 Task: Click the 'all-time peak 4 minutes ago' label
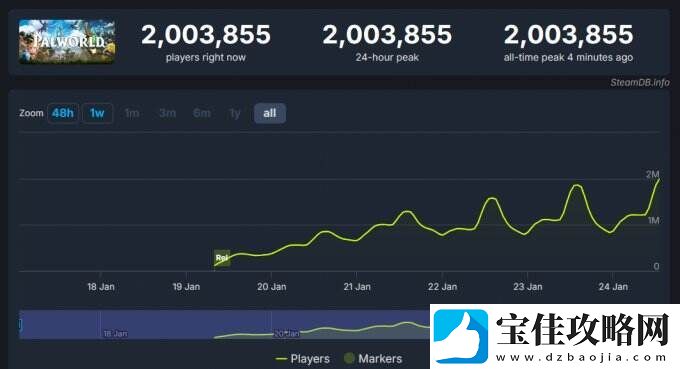pos(568,57)
